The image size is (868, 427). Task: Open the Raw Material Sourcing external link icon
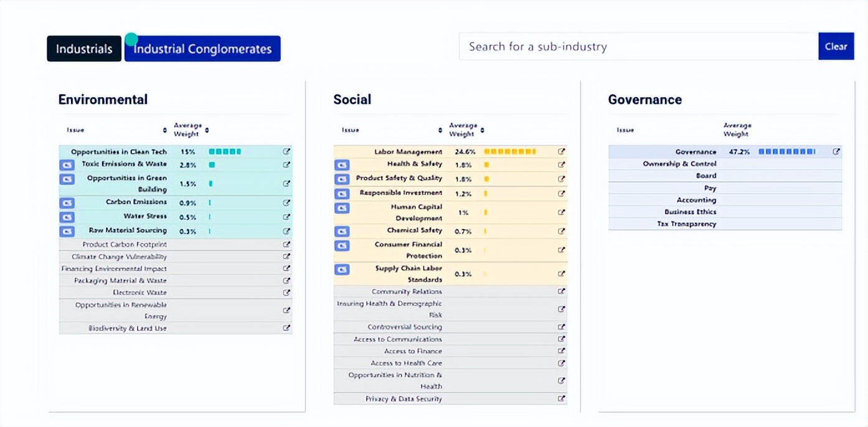click(286, 231)
